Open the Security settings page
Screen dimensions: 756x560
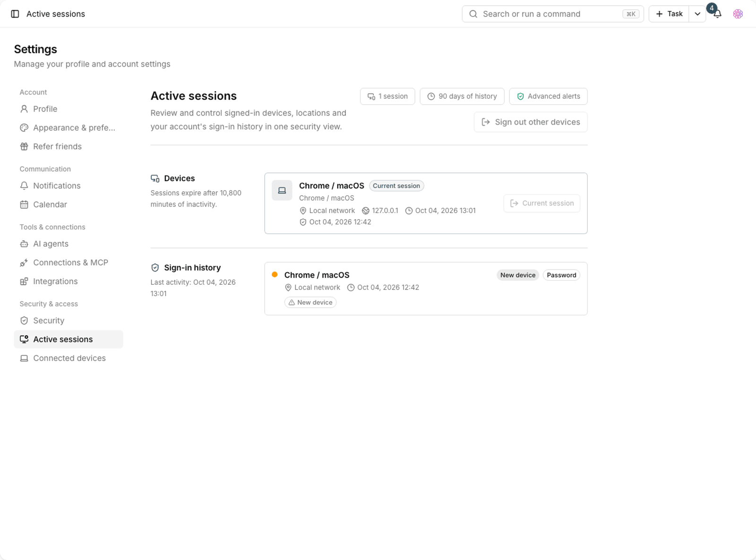coord(69,321)
